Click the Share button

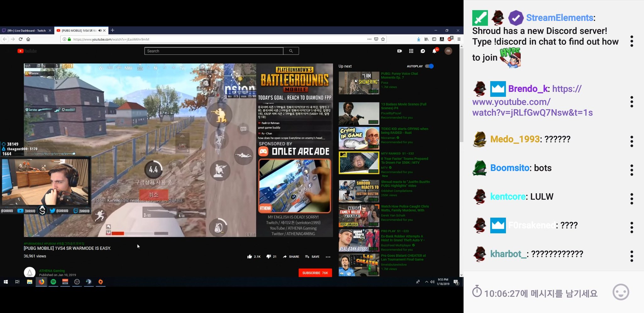291,256
